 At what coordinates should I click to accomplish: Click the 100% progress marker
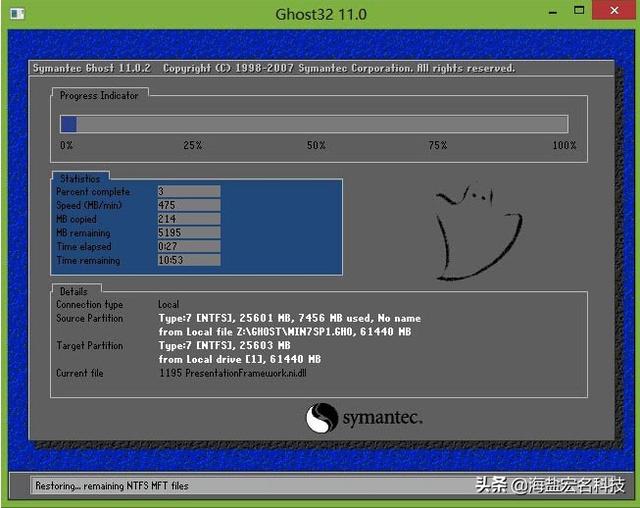click(564, 145)
